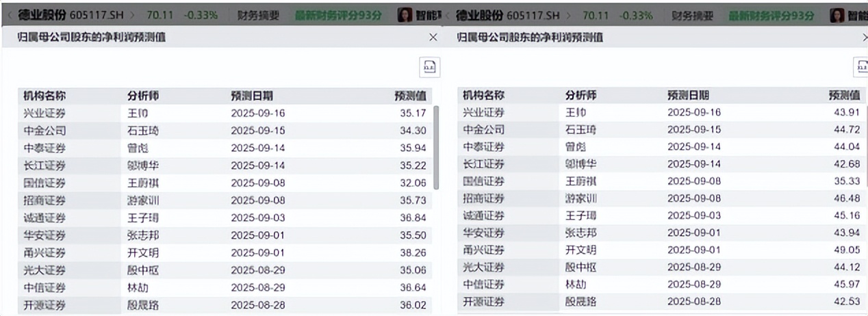Select forecast value 44.72

click(847, 129)
